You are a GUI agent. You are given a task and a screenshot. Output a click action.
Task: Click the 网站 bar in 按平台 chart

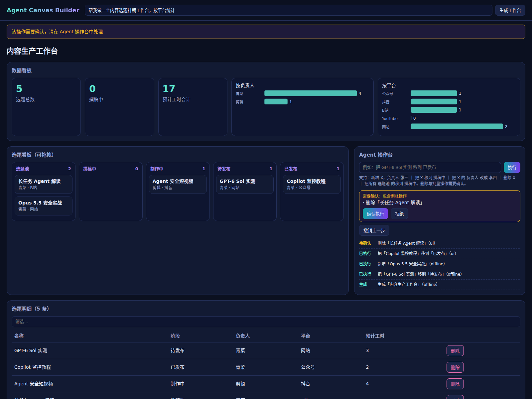tap(457, 126)
